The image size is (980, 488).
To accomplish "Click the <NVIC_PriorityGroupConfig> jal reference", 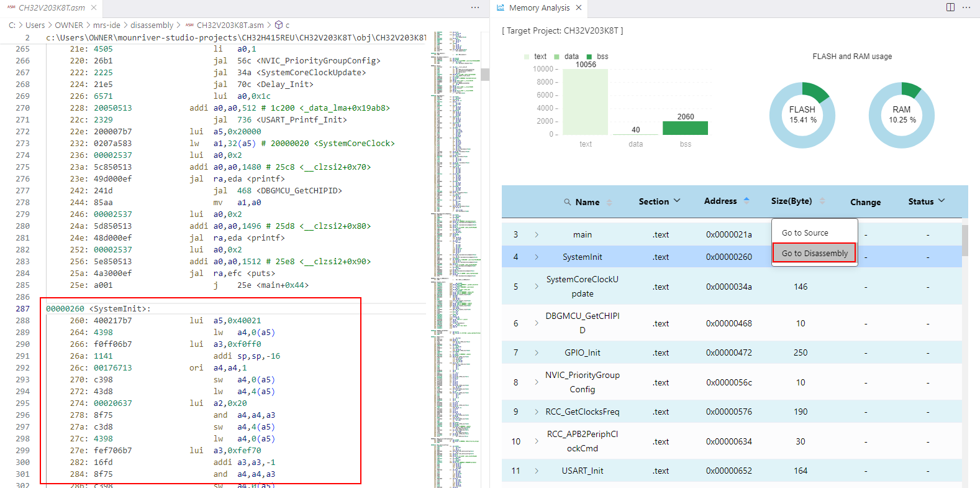I will coord(318,61).
